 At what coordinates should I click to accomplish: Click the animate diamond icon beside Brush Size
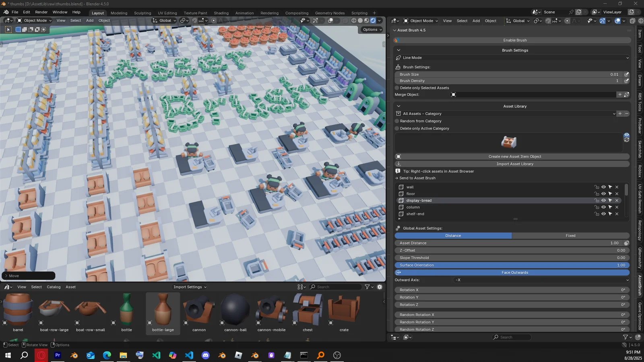(x=626, y=74)
